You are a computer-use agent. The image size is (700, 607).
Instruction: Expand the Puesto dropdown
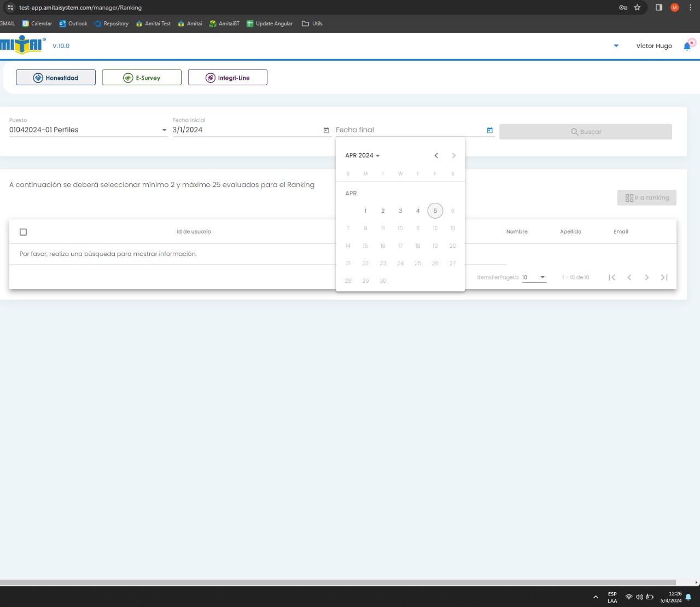tap(164, 130)
